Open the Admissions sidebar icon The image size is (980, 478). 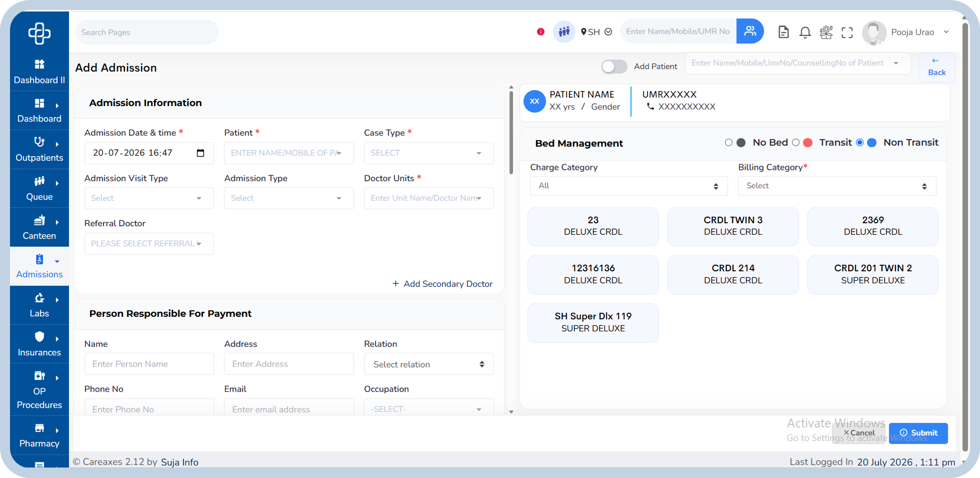[x=39, y=259]
